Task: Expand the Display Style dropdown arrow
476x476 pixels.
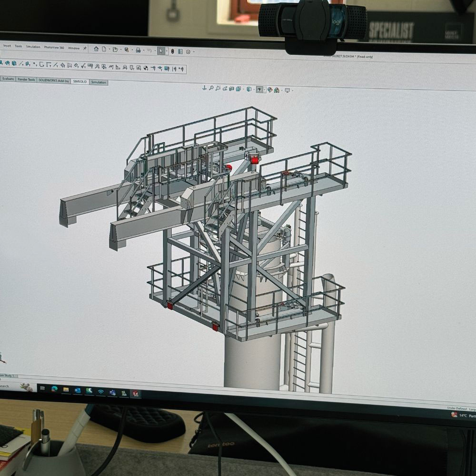Action: pyautogui.click(x=254, y=89)
